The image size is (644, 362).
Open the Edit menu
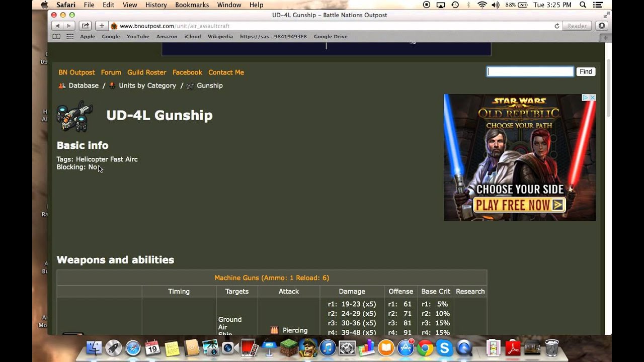(x=108, y=5)
